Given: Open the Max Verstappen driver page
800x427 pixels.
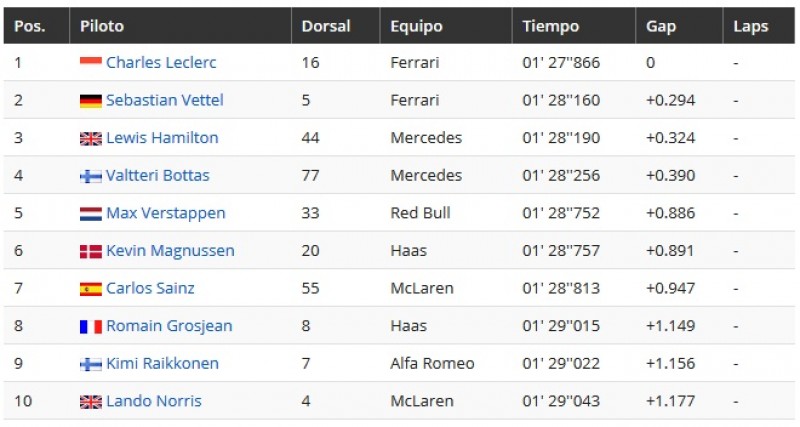Looking at the screenshot, I should point(166,213).
